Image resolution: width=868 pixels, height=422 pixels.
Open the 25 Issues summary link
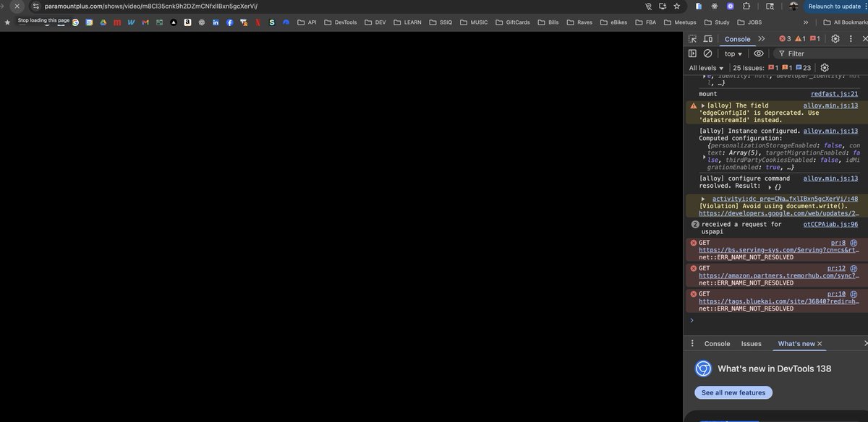773,68
